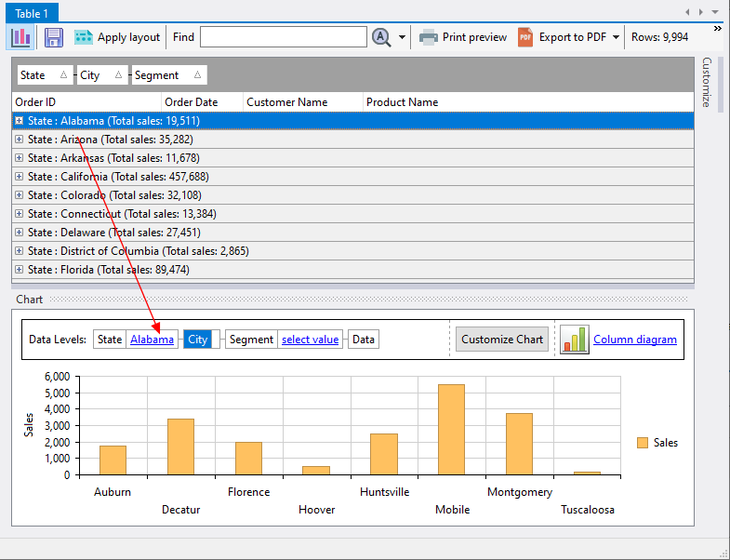Open the Export to PDF dropdown arrow
Screen dimensions: 730x560
click(x=617, y=38)
